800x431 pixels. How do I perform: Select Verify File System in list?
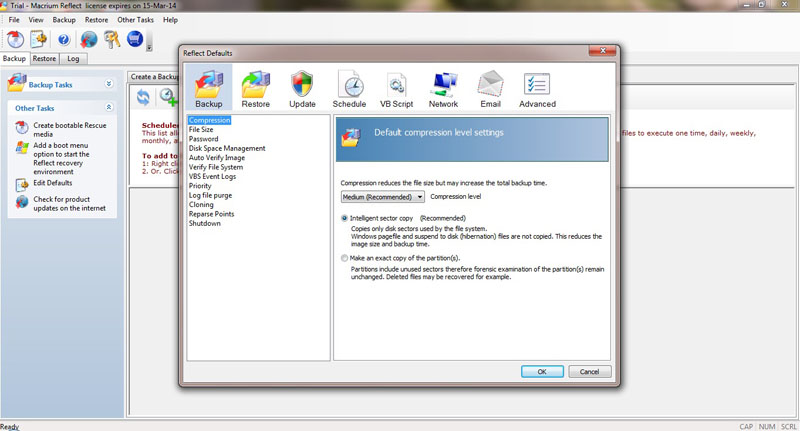point(216,167)
